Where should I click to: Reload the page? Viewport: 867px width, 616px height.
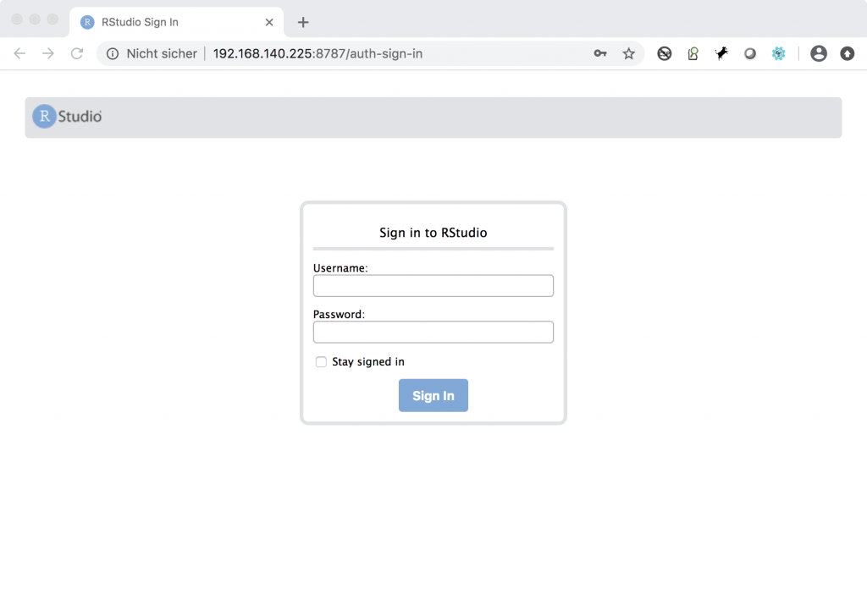(x=77, y=53)
